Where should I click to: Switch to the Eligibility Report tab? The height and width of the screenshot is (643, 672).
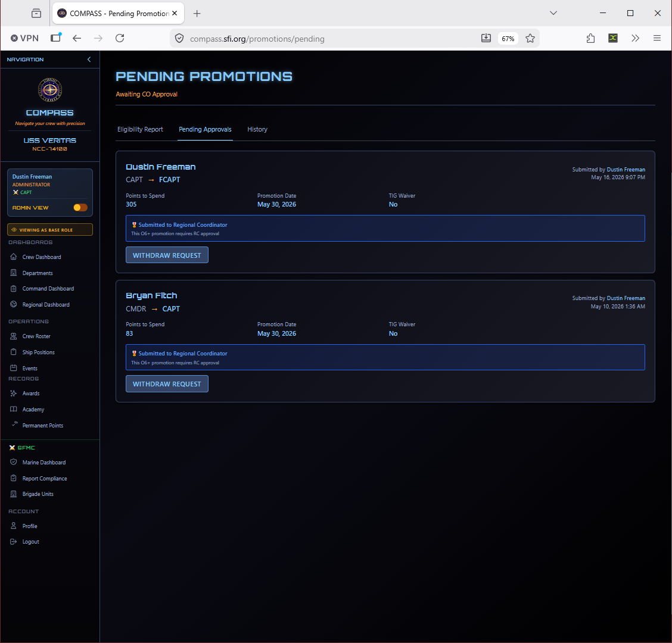140,129
